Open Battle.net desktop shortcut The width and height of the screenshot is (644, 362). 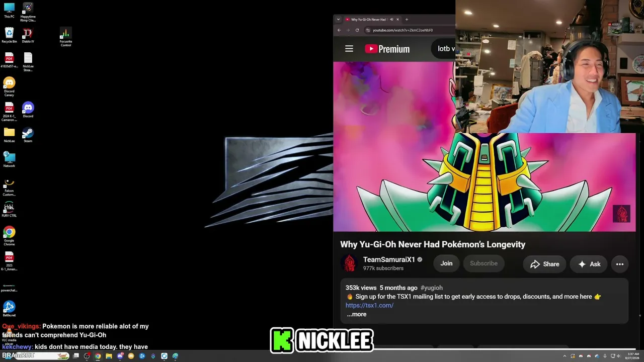click(x=9, y=309)
